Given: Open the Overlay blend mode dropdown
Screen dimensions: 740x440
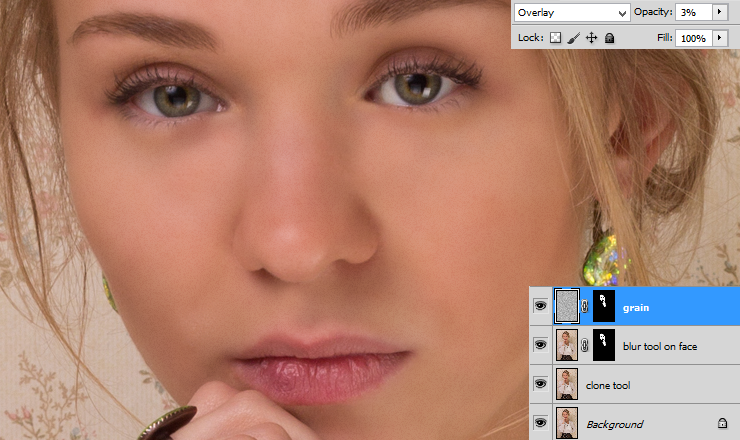Looking at the screenshot, I should tap(572, 13).
